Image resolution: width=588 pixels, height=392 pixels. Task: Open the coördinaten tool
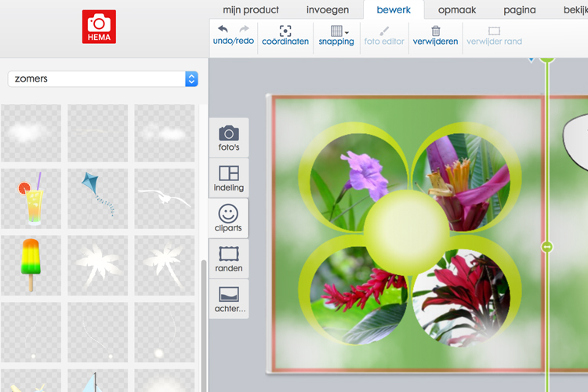tap(285, 35)
